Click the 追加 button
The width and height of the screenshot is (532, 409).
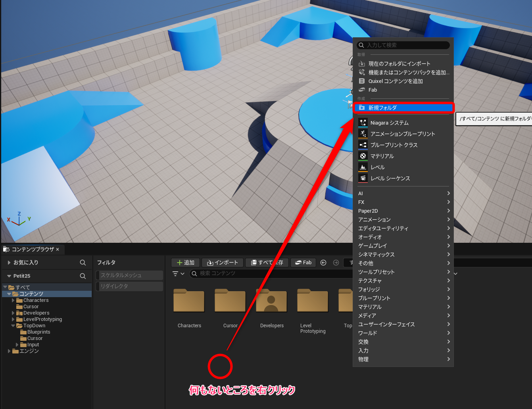pyautogui.click(x=185, y=263)
